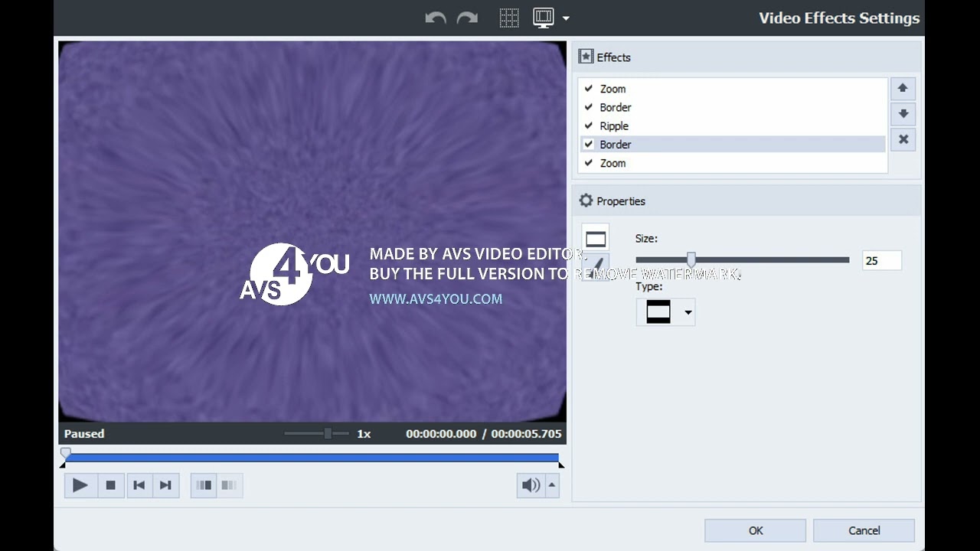Undo the last action
Viewport: 980px width, 551px height.
436,18
